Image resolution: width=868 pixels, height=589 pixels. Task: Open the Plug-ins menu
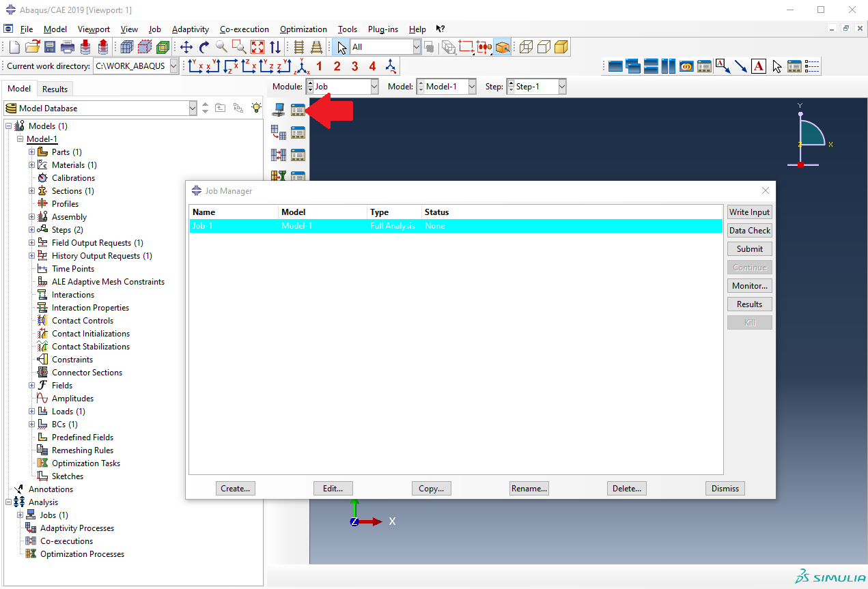pos(382,29)
